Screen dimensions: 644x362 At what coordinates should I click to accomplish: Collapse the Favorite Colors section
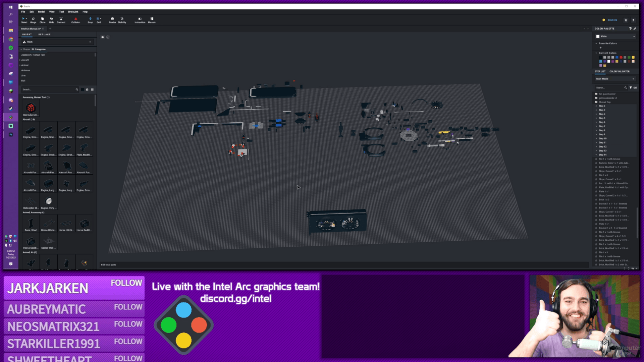(x=596, y=43)
